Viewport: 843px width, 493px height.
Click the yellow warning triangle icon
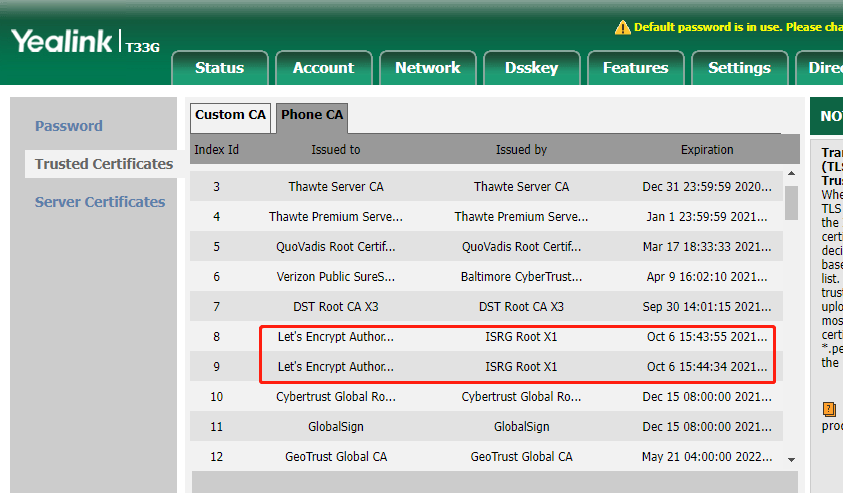coord(622,27)
